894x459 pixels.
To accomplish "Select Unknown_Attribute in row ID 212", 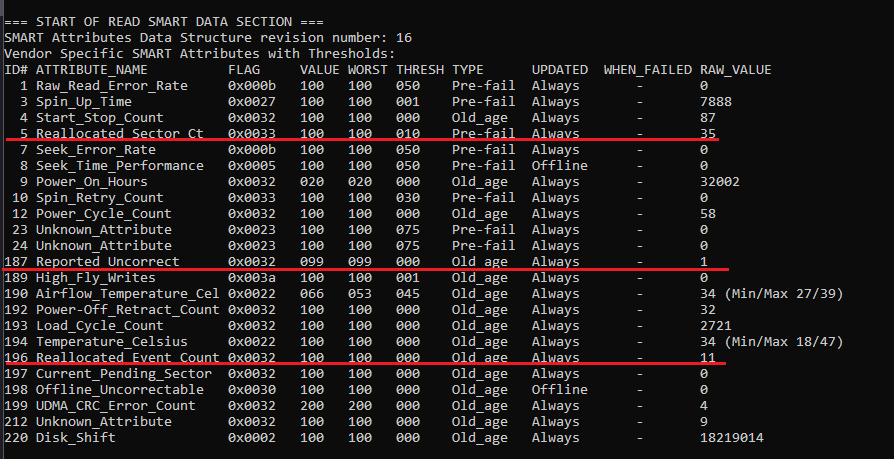I will [104, 421].
